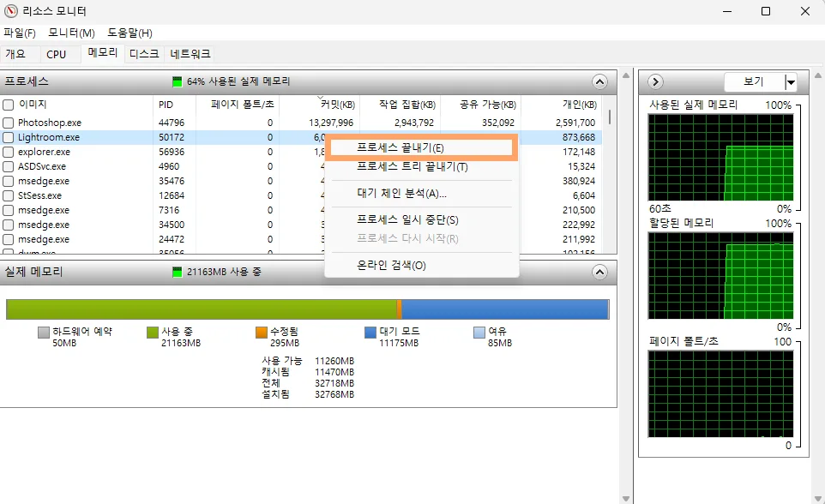The width and height of the screenshot is (825, 504).
Task: Switch to the 네트워크 tab
Action: [190, 53]
